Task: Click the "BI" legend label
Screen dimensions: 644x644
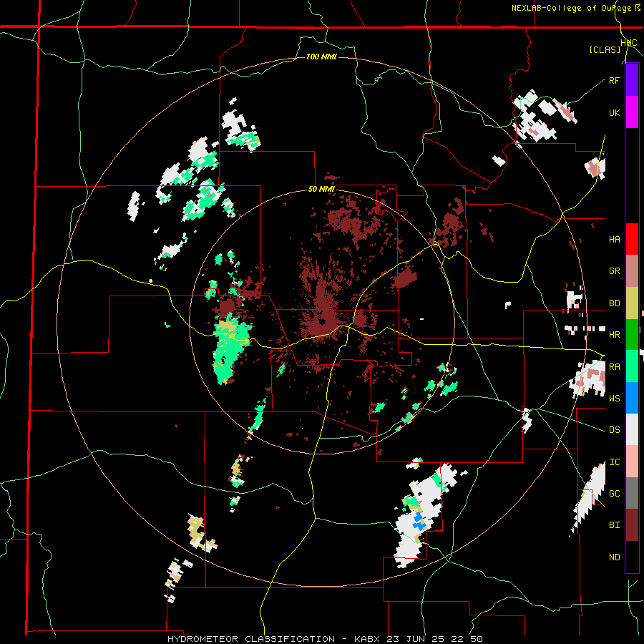Action: pos(614,525)
